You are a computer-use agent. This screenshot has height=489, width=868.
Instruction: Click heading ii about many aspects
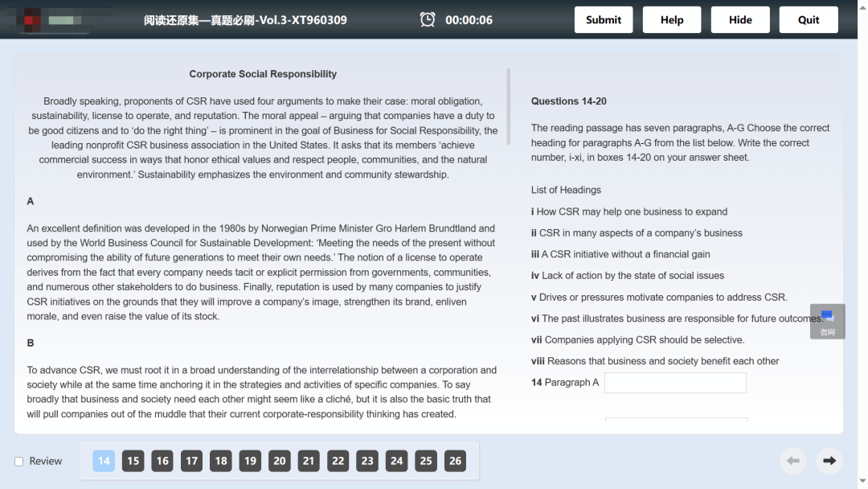[637, 233]
